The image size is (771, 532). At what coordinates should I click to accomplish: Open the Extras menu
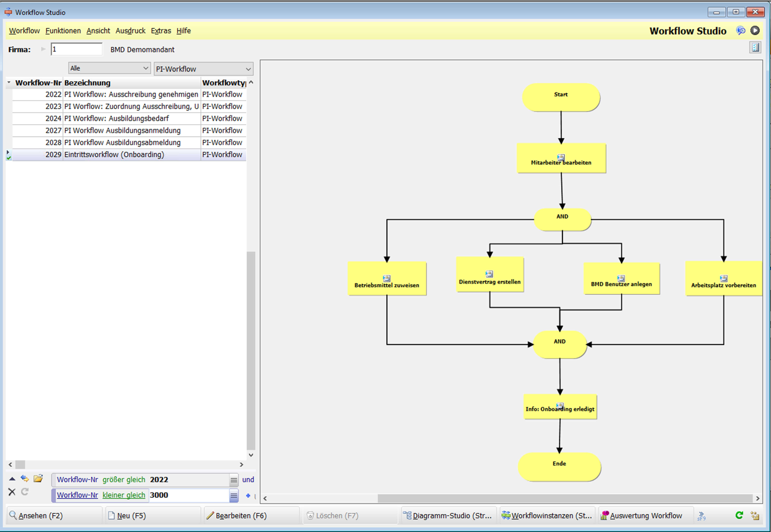pos(161,31)
